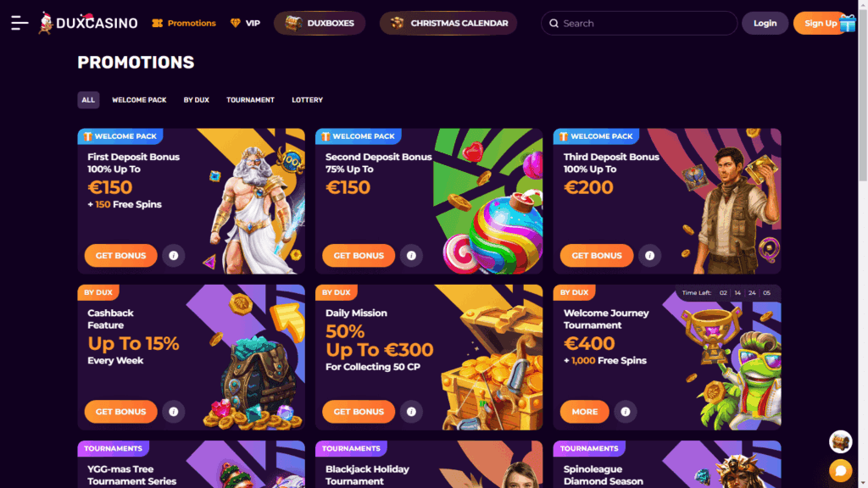Filter promotions by WELCOME PACK
The height and width of the screenshot is (488, 868).
coord(139,100)
